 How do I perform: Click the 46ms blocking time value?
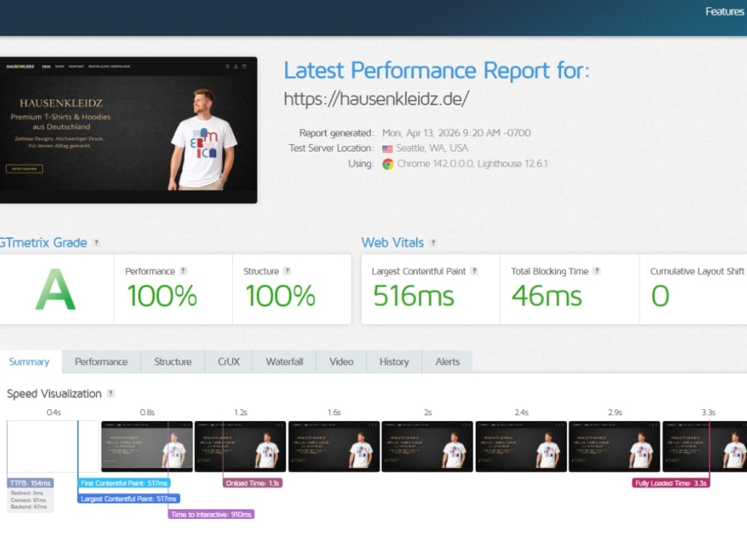pos(547,296)
